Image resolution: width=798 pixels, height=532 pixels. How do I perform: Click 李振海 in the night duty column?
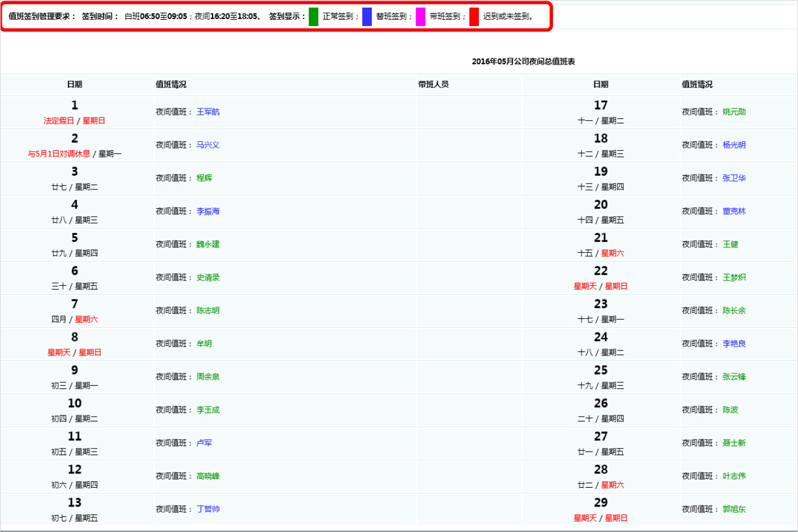click(x=208, y=211)
